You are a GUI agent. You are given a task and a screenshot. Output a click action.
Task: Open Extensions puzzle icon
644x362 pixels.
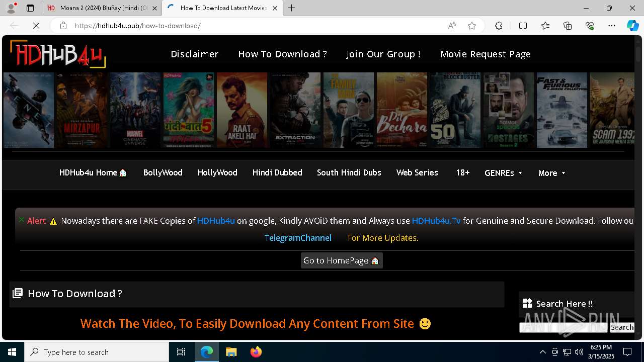click(x=499, y=26)
